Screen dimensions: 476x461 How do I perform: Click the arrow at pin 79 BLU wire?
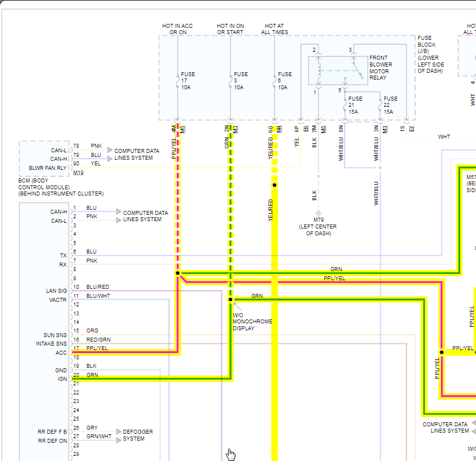[x=110, y=159]
